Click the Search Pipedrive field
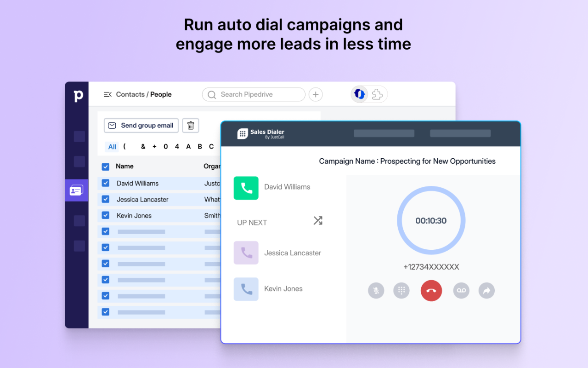The height and width of the screenshot is (368, 588). pos(253,94)
